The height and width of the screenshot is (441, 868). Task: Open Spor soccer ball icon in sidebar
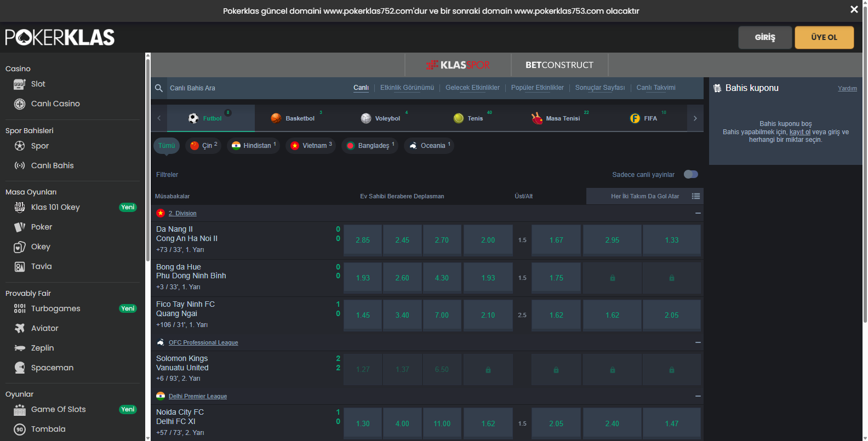point(20,146)
